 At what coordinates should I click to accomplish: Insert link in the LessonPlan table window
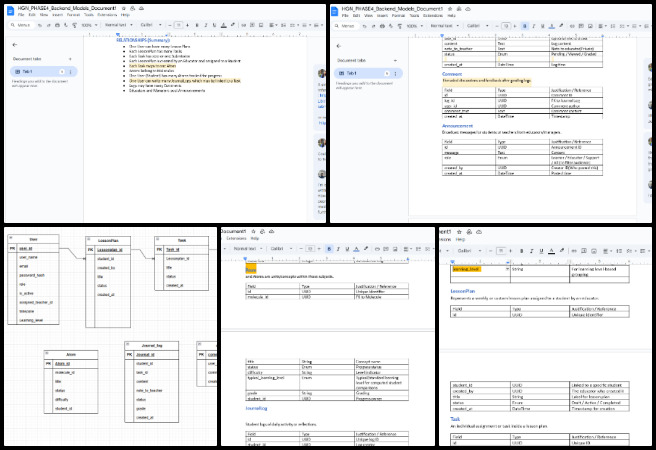pyautogui.click(x=574, y=251)
